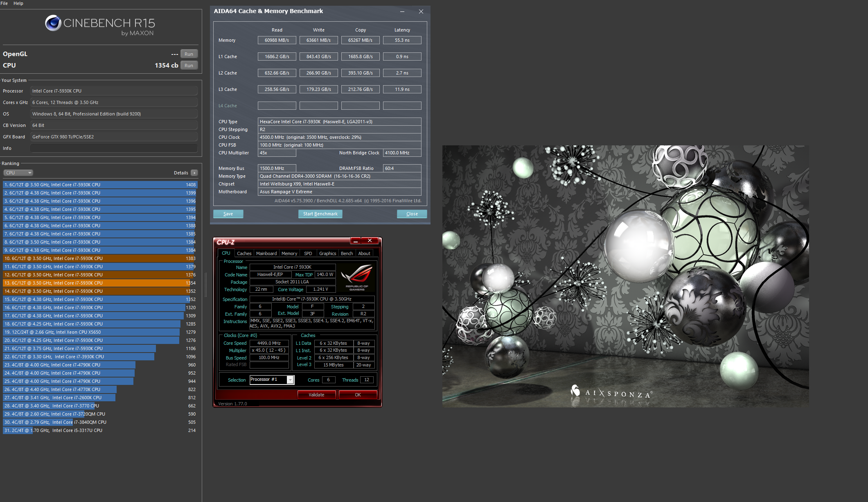
Task: Click the Memory Bus 1500.0 MHz field
Action: click(x=277, y=168)
